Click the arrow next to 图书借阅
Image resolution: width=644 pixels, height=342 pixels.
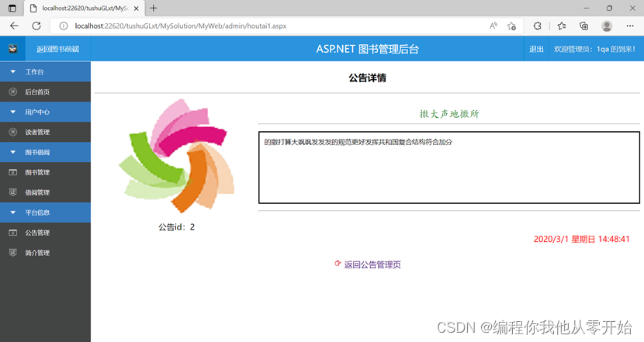click(13, 152)
